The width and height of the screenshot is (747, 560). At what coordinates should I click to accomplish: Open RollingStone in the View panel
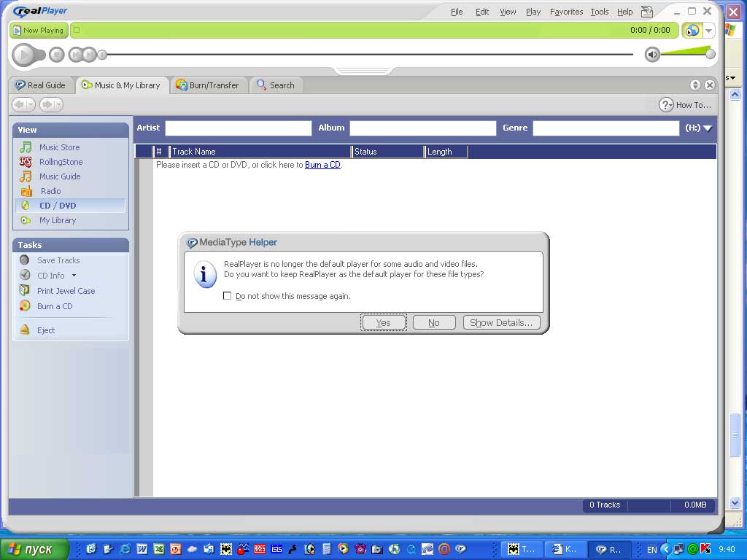(61, 162)
